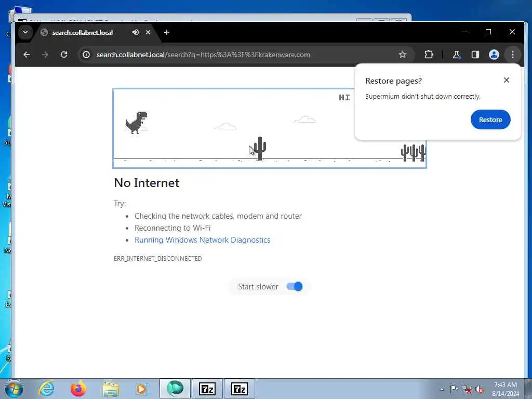Open the clock showing 7:43 AM
This screenshot has width=532, height=399.
(505, 389)
